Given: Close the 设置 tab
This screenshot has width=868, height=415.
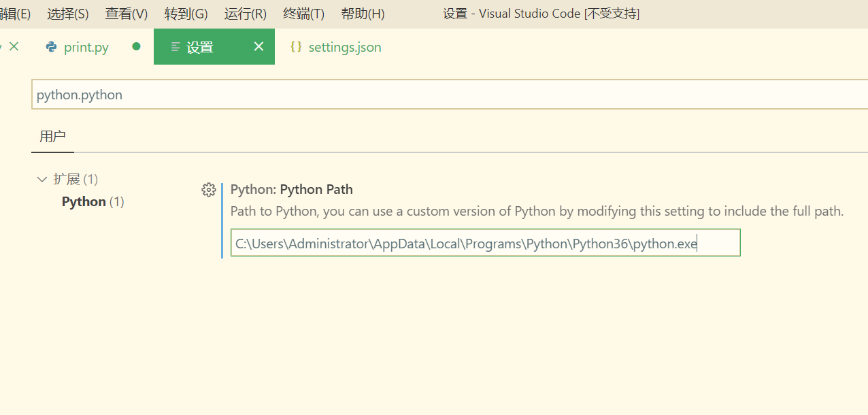Looking at the screenshot, I should coord(258,46).
